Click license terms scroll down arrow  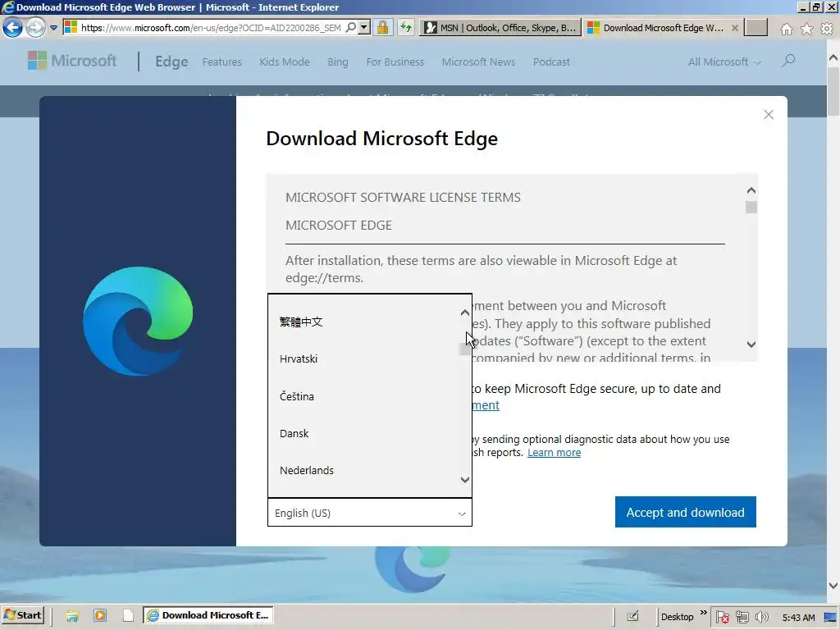pyautogui.click(x=751, y=345)
